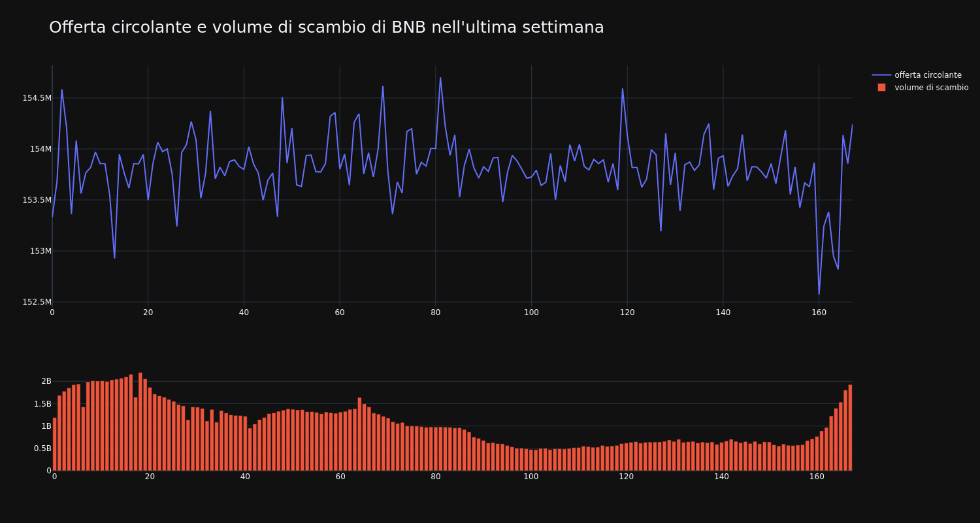The height and width of the screenshot is (523, 980).
Task: Click the local volume bar spike near x=64
Action: click(359, 434)
